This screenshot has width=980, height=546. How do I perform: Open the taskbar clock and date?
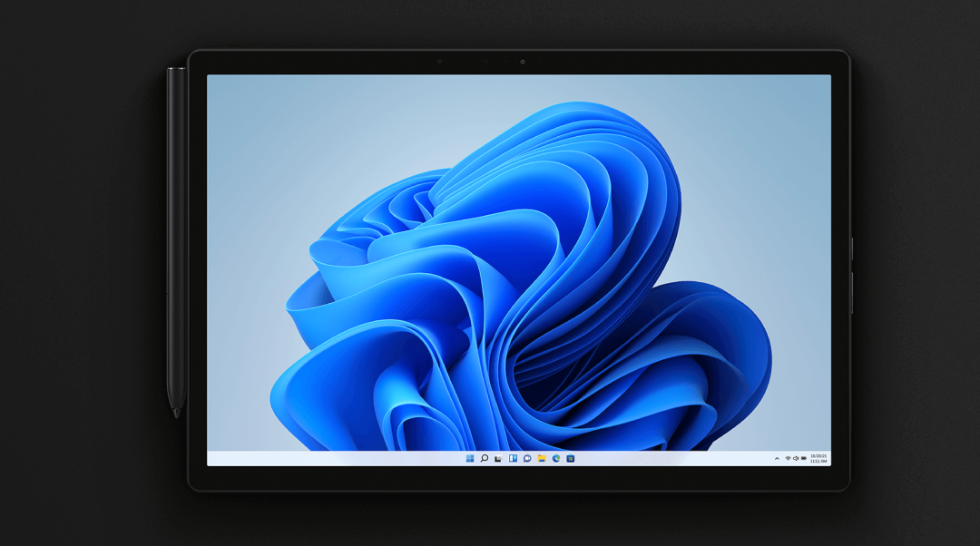click(x=818, y=459)
